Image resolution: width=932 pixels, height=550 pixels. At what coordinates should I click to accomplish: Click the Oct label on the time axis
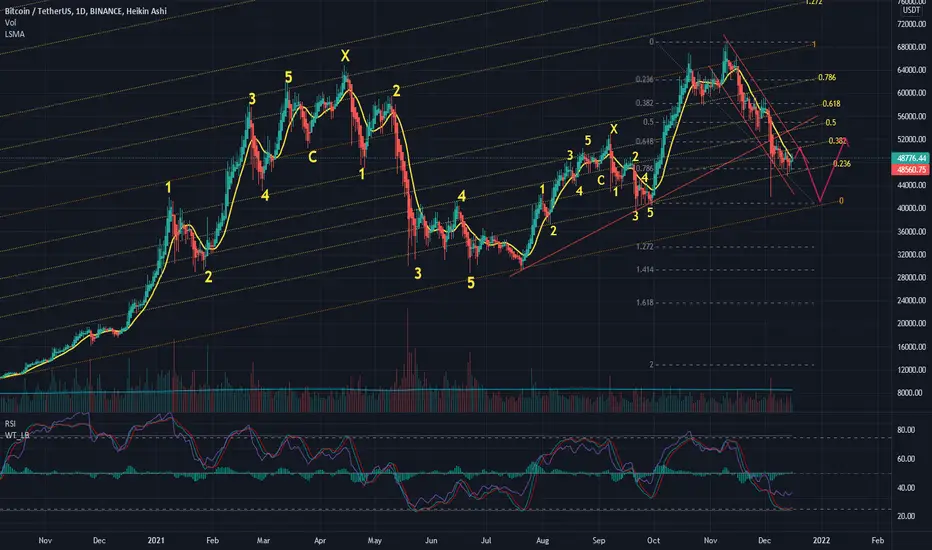point(653,540)
